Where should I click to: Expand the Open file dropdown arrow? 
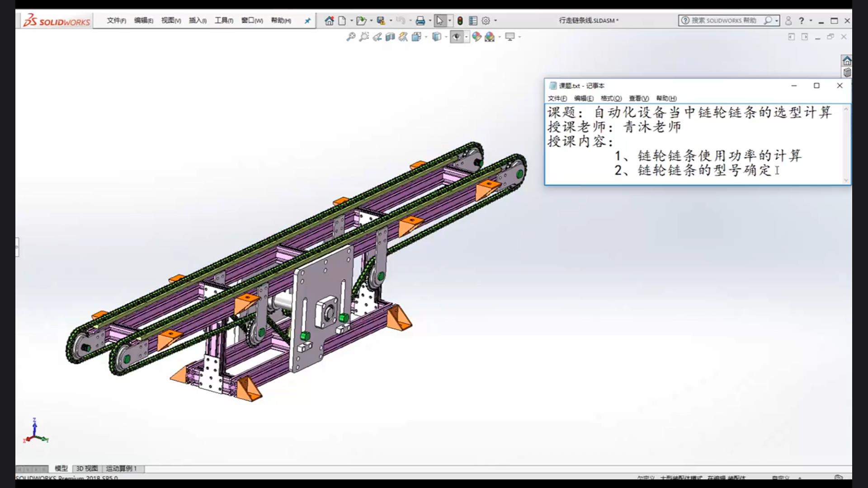click(371, 21)
